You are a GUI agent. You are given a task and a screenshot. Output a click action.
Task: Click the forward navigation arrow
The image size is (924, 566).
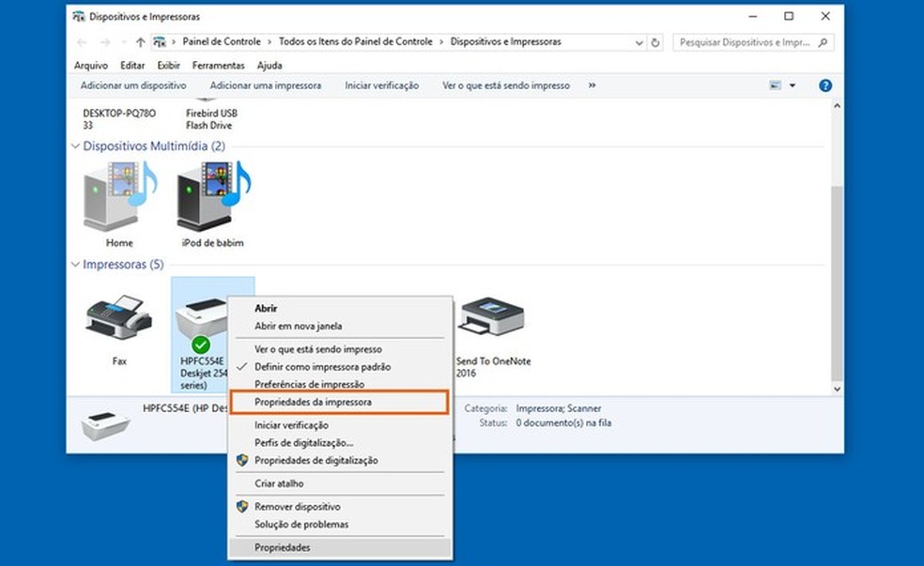pos(105,42)
